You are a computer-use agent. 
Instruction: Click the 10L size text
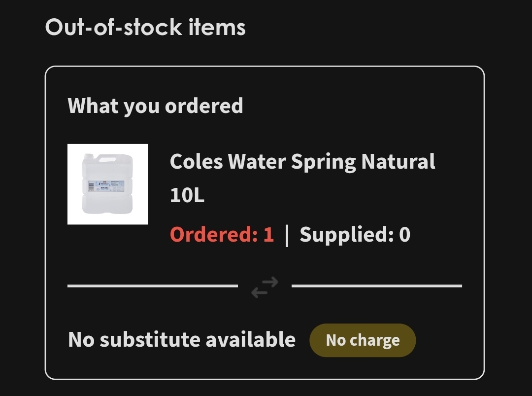point(187,196)
